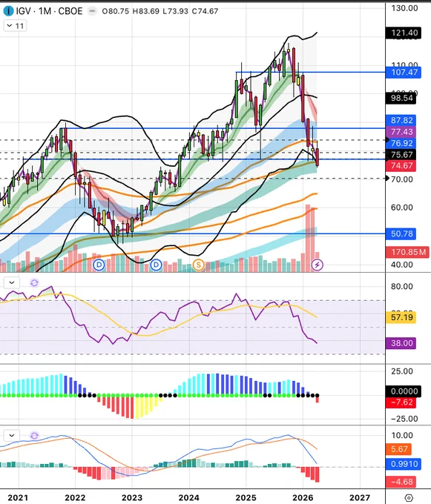Image resolution: width=431 pixels, height=504 pixels.
Task: Click the first blue D dividend marker
Action: tap(99, 265)
